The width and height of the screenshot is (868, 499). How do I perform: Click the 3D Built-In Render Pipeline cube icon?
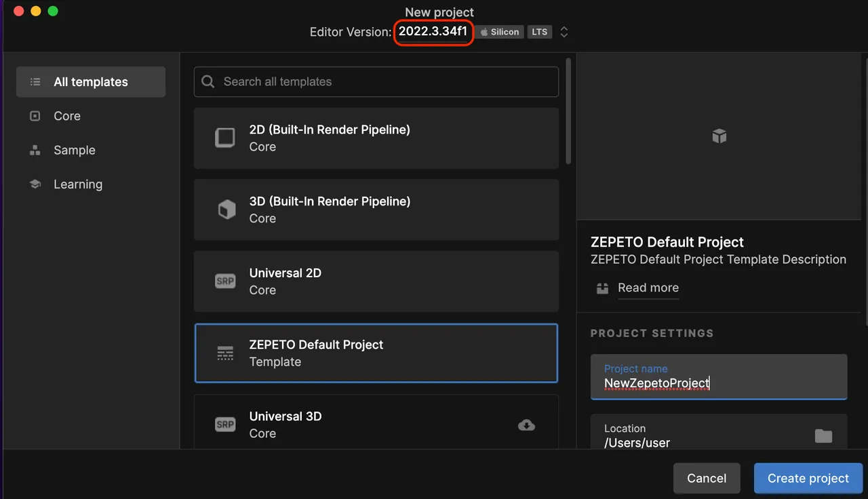point(226,209)
